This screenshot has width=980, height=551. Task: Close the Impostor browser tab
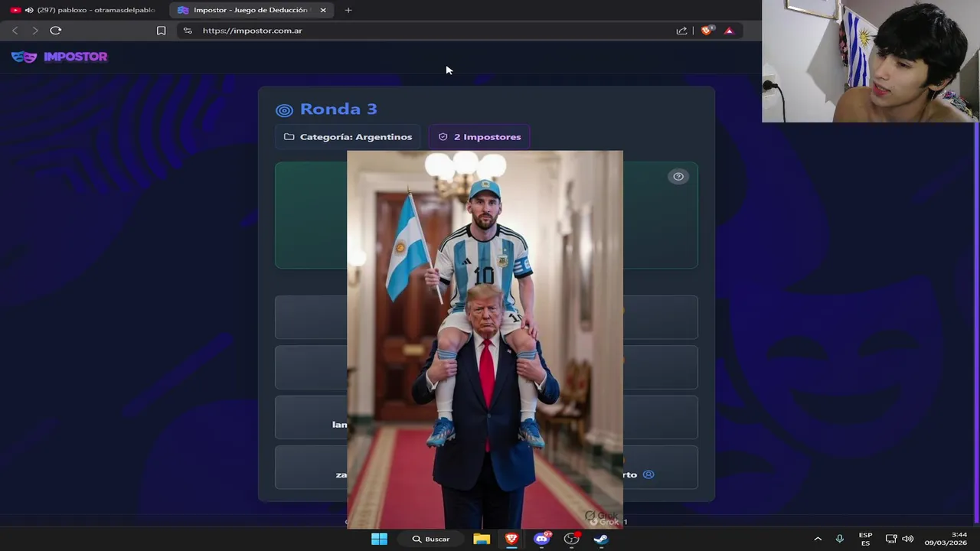[x=323, y=10]
